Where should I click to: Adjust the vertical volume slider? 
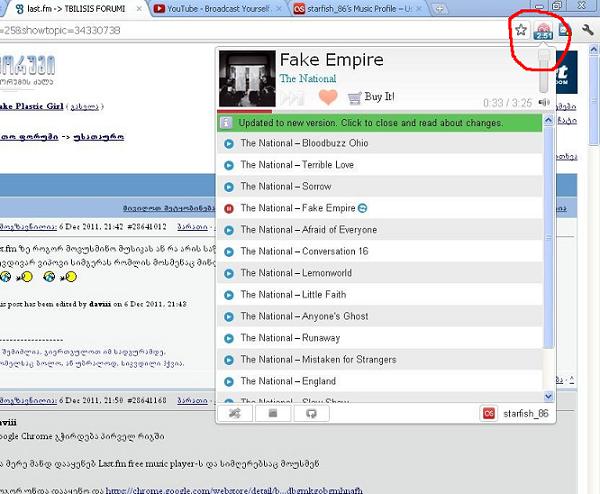point(544,71)
